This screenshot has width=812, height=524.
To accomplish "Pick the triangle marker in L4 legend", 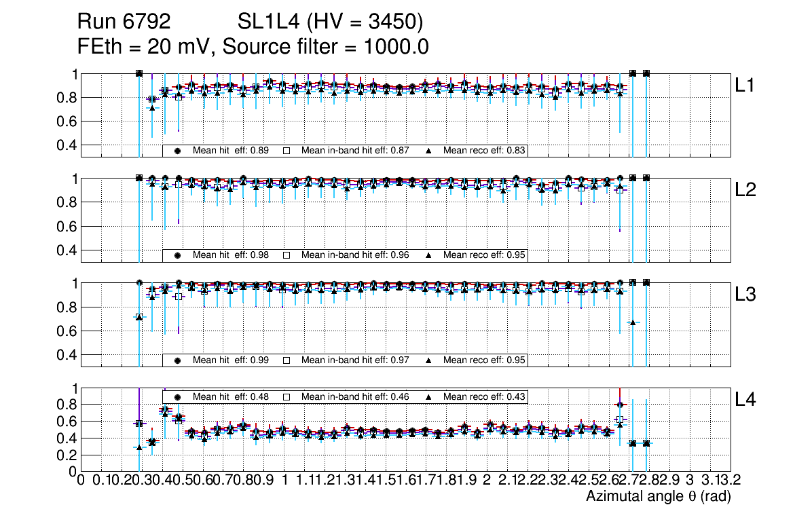I will (428, 396).
